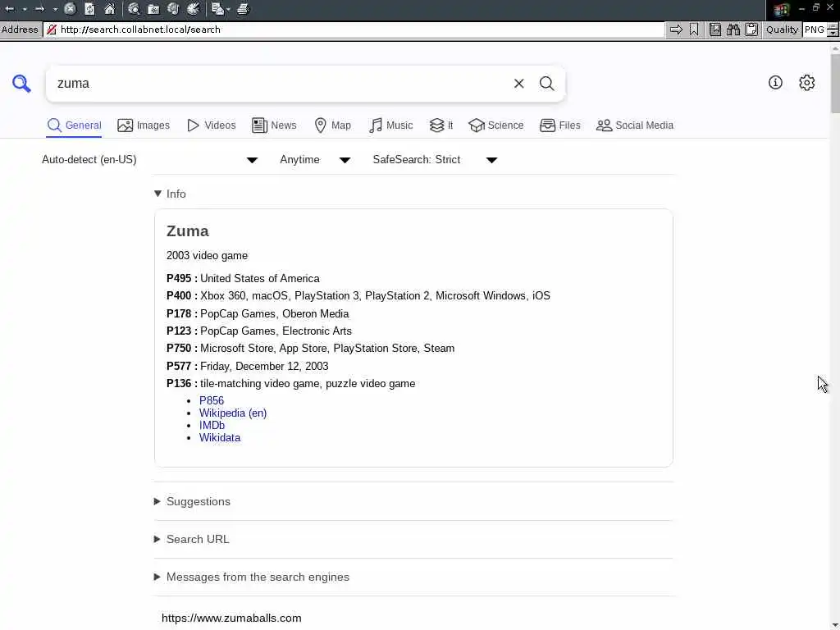
Task: Open the P856 link
Action: click(212, 400)
